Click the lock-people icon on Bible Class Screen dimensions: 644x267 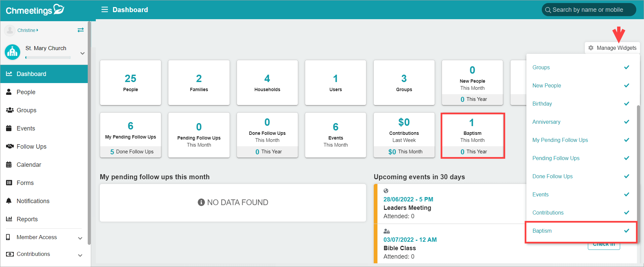pos(387,231)
